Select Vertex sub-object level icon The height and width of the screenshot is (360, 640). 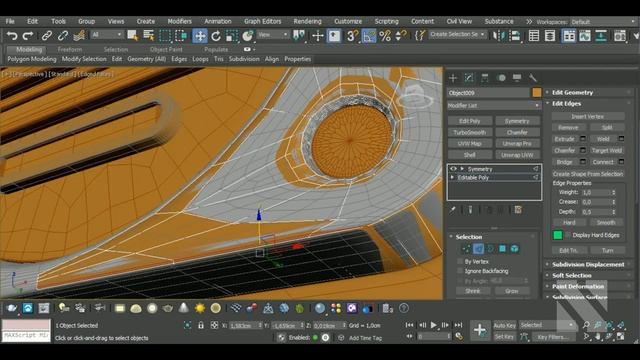pos(466,249)
